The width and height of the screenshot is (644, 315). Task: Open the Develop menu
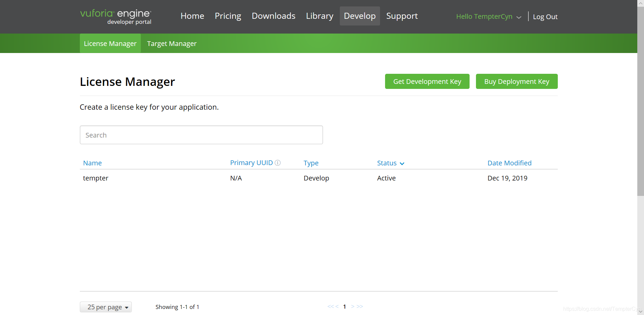pos(360,16)
